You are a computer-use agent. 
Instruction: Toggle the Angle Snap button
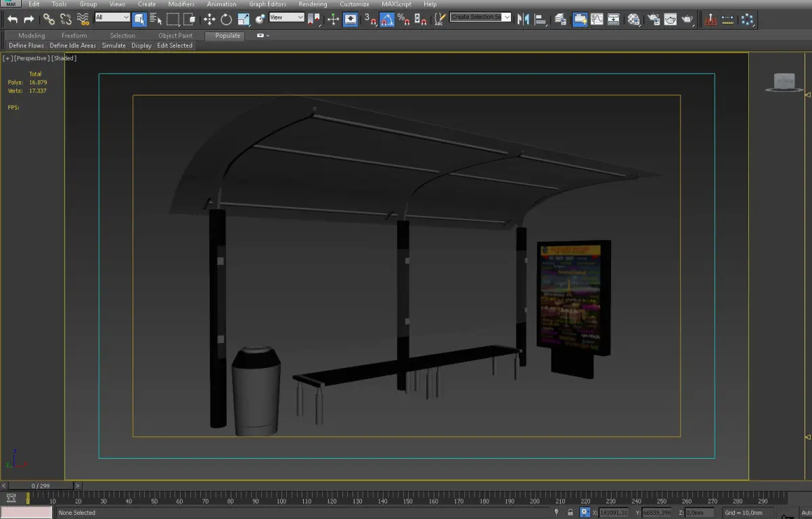point(386,20)
